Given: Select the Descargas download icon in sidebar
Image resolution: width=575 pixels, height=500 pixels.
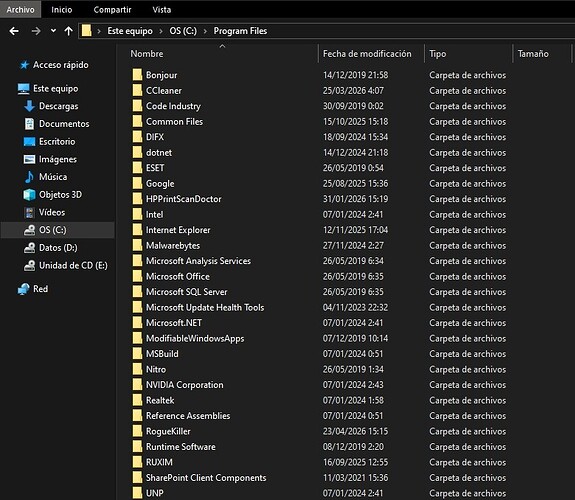Looking at the screenshot, I should [29, 106].
